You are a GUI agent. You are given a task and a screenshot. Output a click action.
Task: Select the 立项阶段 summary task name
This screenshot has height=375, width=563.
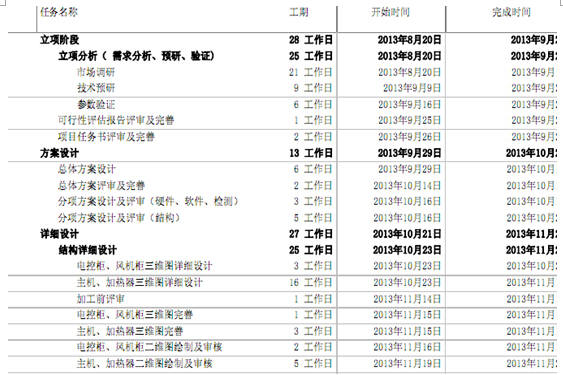59,40
